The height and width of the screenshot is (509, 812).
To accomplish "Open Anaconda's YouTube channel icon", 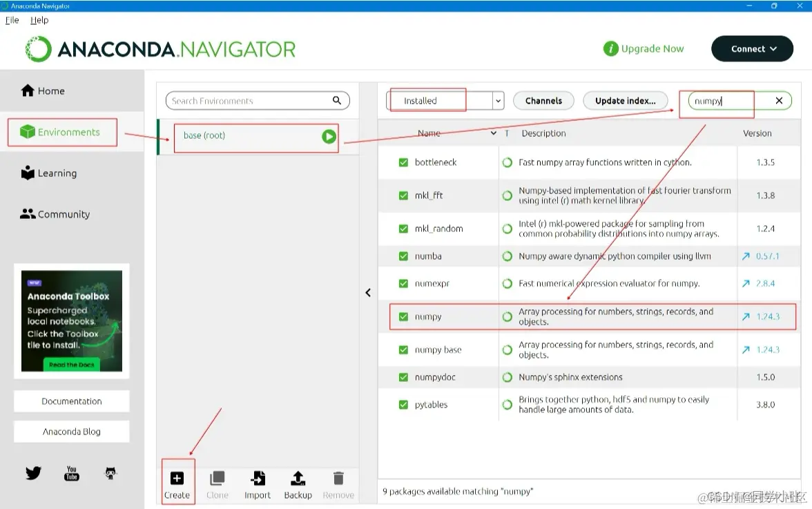I will (72, 473).
